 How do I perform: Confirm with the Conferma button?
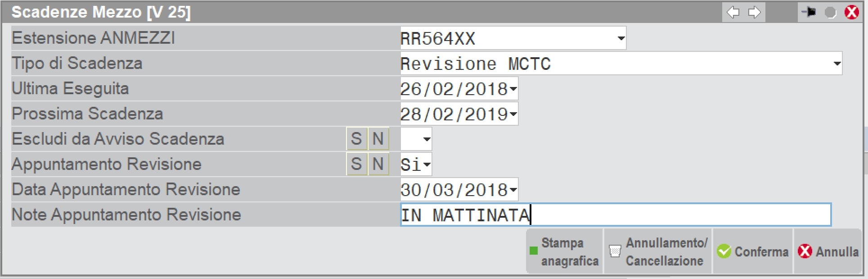point(752,252)
